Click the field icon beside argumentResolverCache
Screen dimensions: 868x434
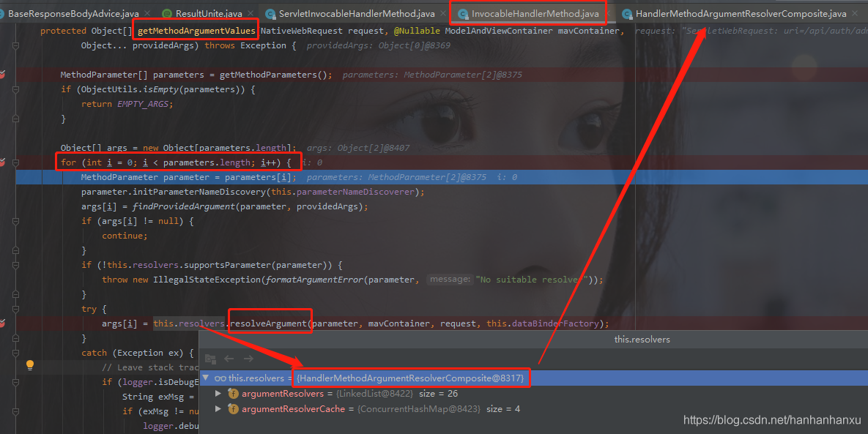(234, 409)
